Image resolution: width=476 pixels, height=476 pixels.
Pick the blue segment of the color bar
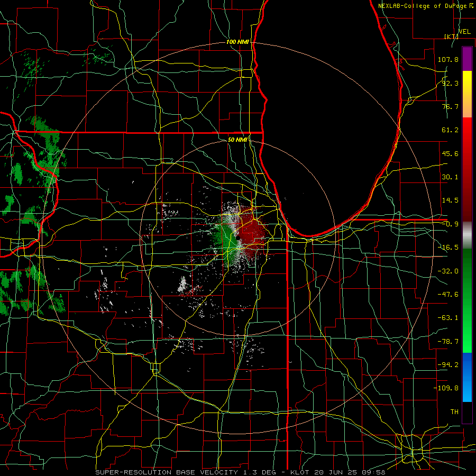467,377
